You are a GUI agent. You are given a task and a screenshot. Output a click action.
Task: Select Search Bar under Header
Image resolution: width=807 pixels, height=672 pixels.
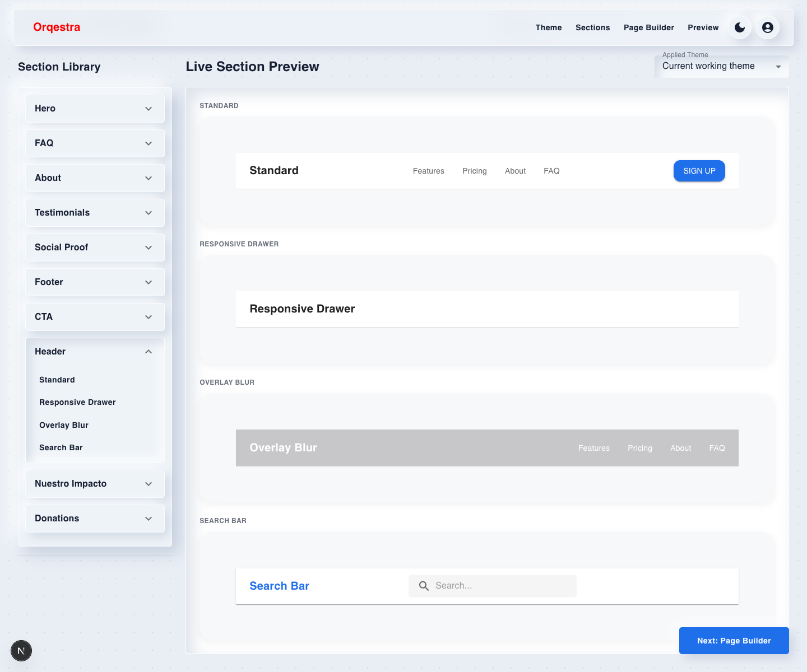(61, 447)
